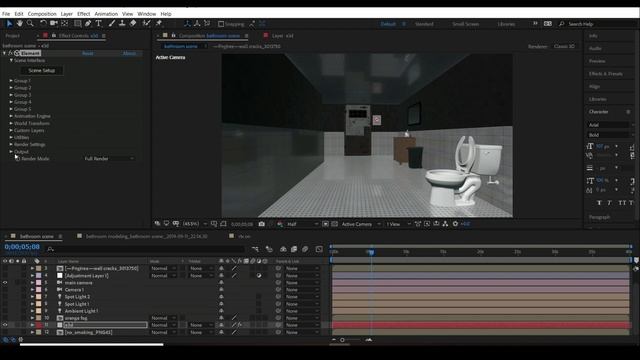This screenshot has width=640, height=360.
Task: Select the Brush tool
Action: 111,24
